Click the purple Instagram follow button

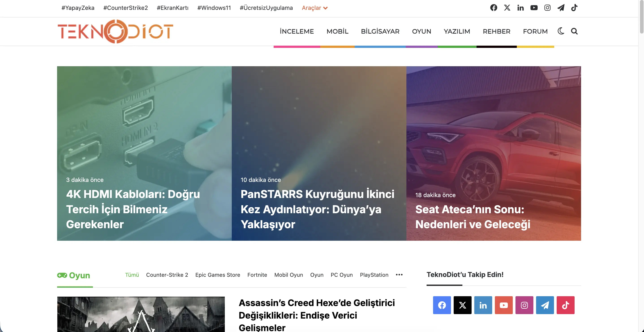tap(524, 305)
